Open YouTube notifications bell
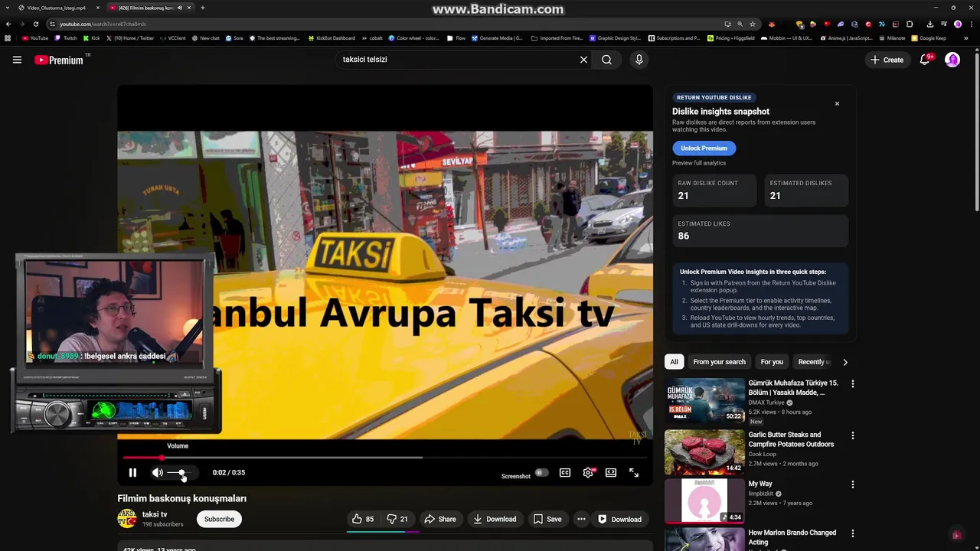Viewport: 980px width, 551px height. pyautogui.click(x=925, y=60)
